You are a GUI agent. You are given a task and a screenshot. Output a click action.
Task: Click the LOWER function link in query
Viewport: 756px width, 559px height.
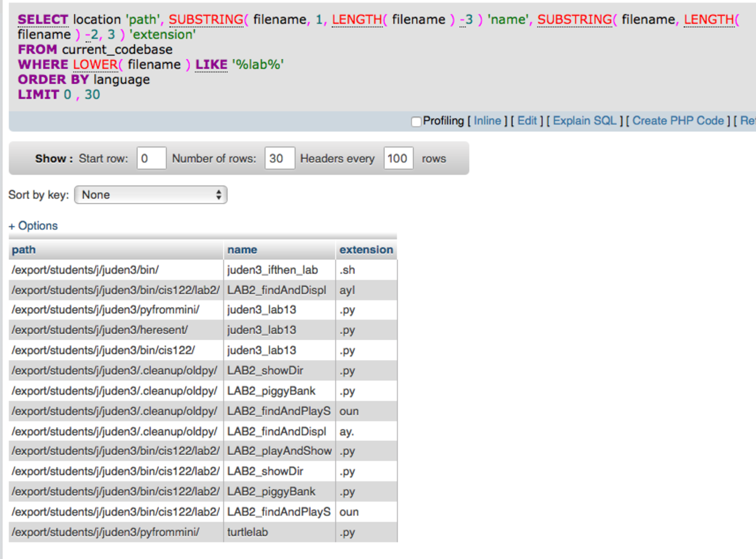pos(95,65)
